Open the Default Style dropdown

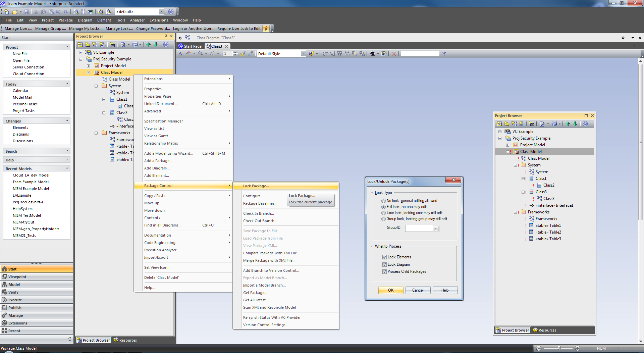coord(303,54)
